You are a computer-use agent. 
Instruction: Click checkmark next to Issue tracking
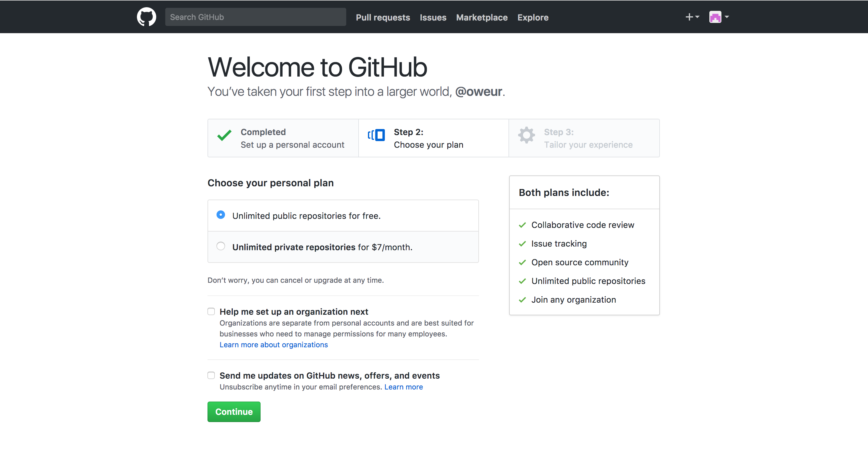coord(522,244)
